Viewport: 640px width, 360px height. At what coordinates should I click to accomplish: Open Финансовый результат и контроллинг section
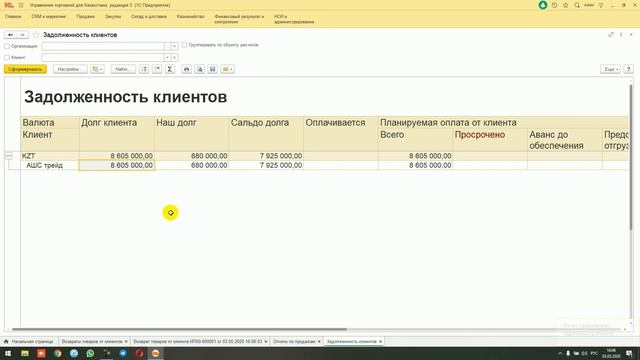coord(239,19)
